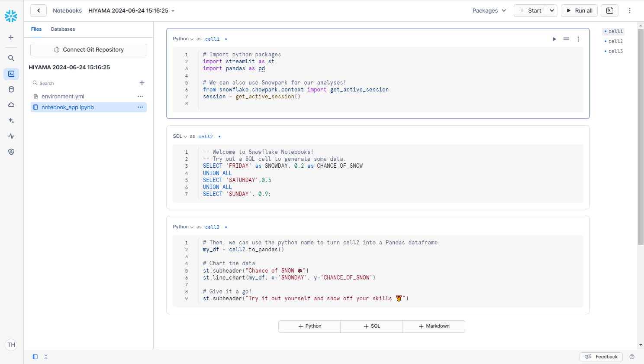The image size is (644, 364).
Task: Open notebook title dropdown arrow
Action: click(x=173, y=11)
